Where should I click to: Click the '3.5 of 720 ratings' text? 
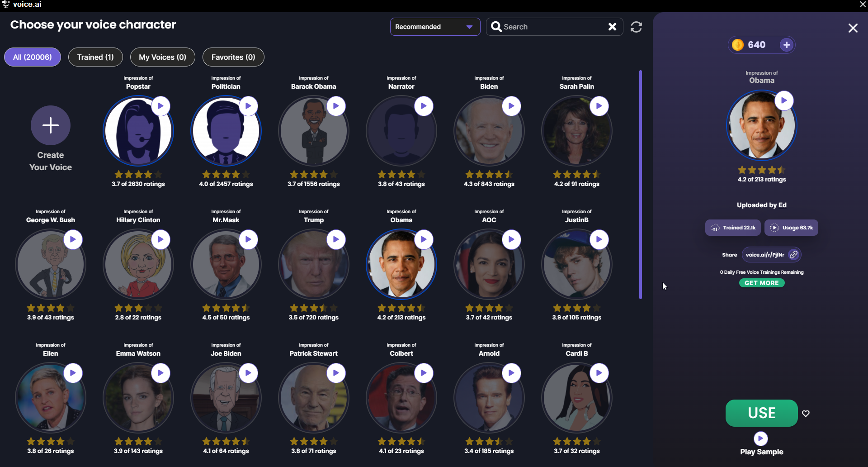tap(314, 318)
